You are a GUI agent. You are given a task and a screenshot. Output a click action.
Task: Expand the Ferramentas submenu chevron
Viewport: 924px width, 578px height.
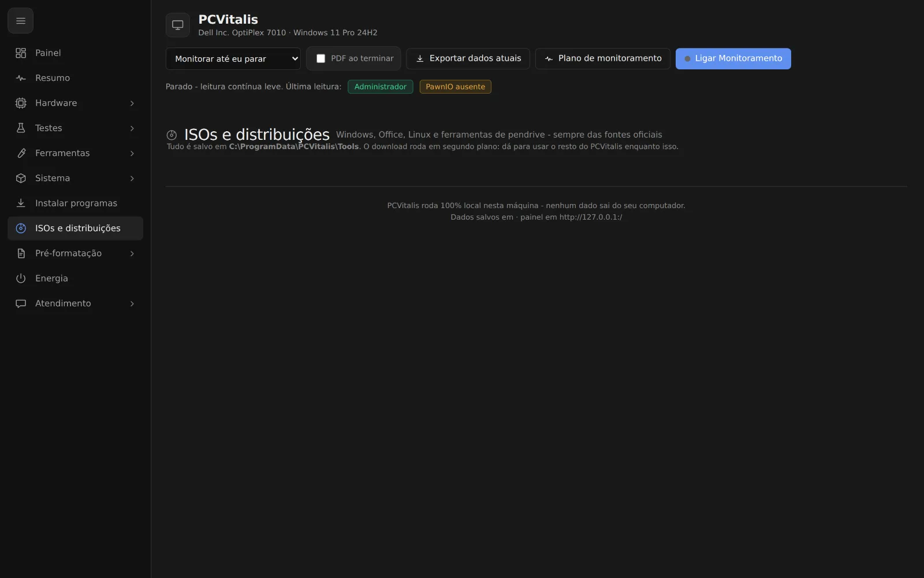(132, 153)
